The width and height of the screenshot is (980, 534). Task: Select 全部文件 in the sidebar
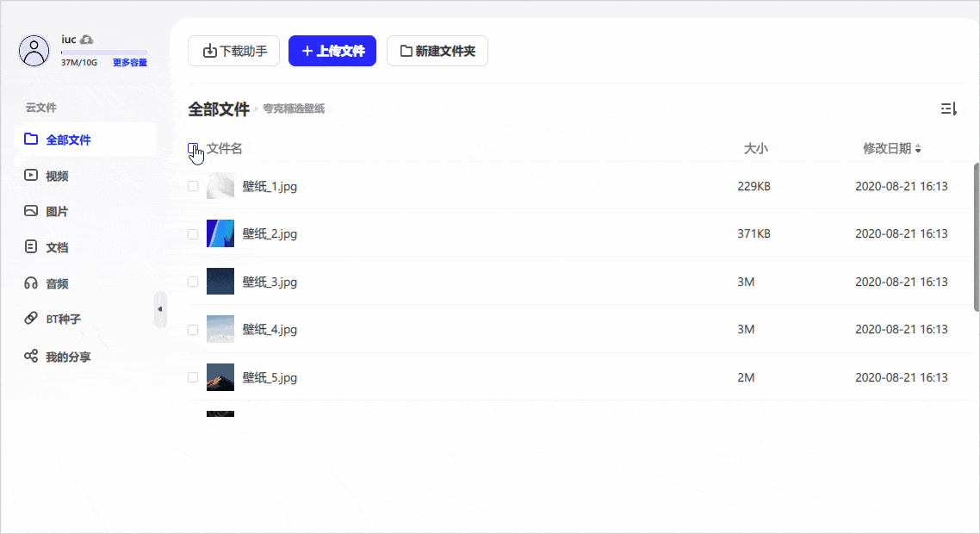pos(68,140)
